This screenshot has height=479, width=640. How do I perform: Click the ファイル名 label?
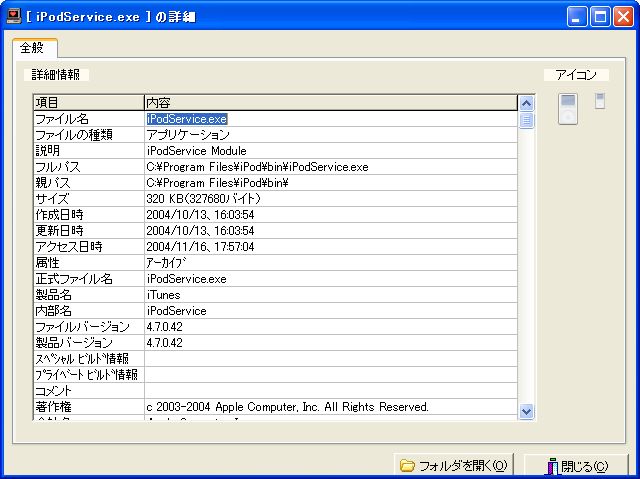(x=62, y=119)
